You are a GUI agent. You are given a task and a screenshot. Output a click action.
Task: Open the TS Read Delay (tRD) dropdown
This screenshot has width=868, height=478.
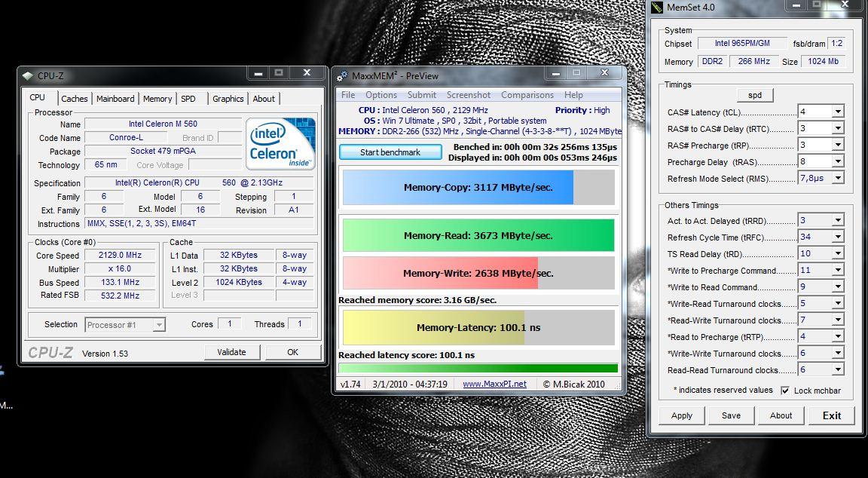[838, 253]
